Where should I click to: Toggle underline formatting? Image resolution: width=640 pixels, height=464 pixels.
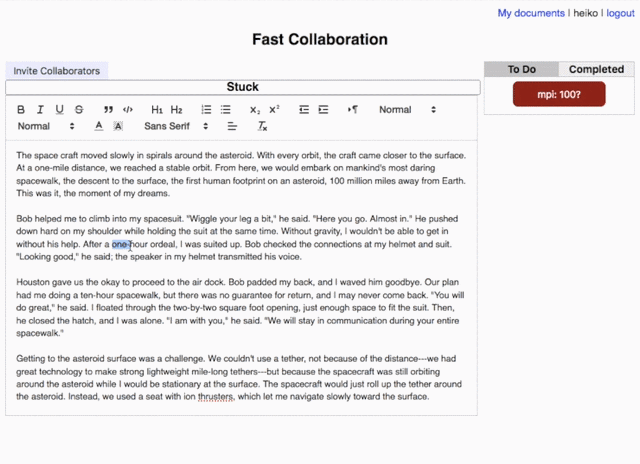(61, 109)
